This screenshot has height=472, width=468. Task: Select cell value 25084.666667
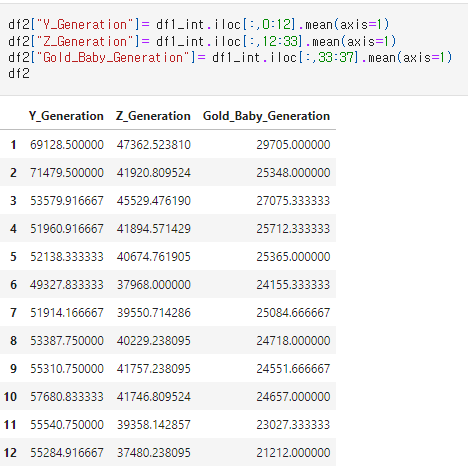coord(293,313)
